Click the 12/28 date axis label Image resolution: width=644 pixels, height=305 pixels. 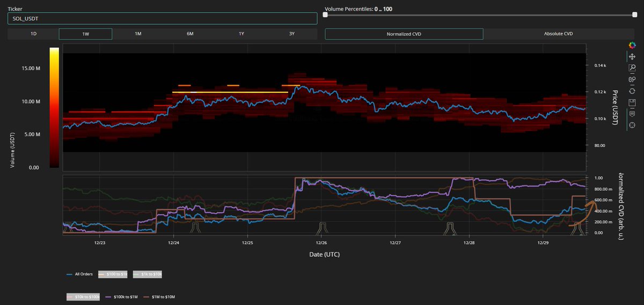click(x=469, y=242)
